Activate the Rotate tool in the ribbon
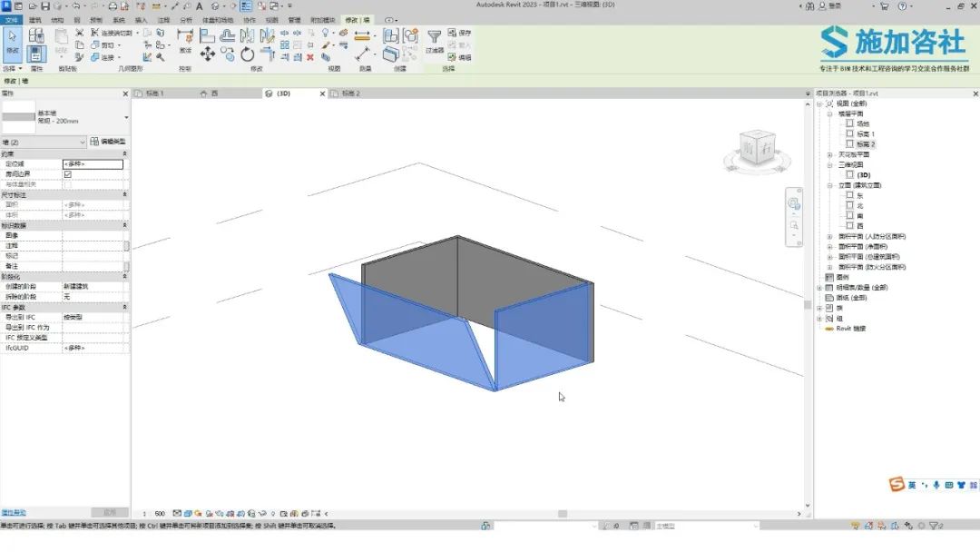Screen dimensions: 980x552 click(x=248, y=54)
